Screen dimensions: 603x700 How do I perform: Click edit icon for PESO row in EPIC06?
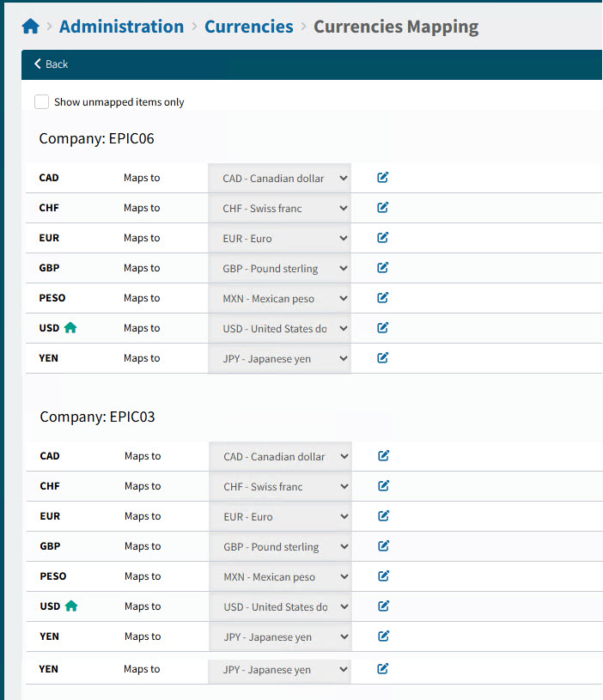click(x=383, y=298)
